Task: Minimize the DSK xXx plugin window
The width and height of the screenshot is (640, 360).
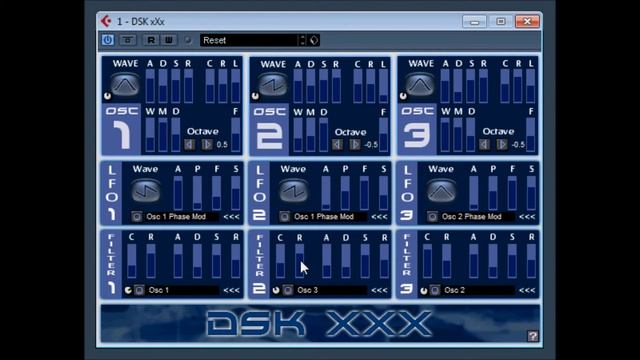Action: click(474, 21)
